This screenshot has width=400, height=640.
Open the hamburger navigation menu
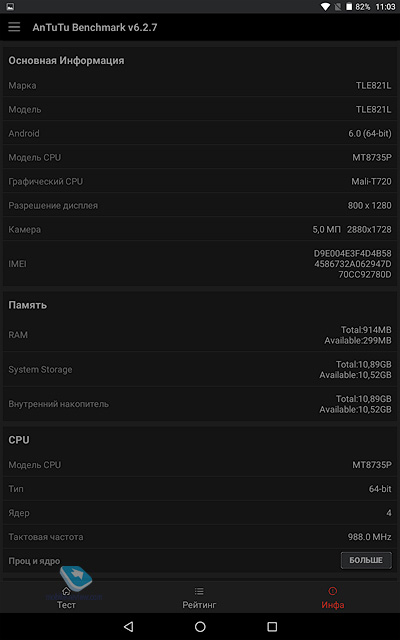[x=14, y=27]
